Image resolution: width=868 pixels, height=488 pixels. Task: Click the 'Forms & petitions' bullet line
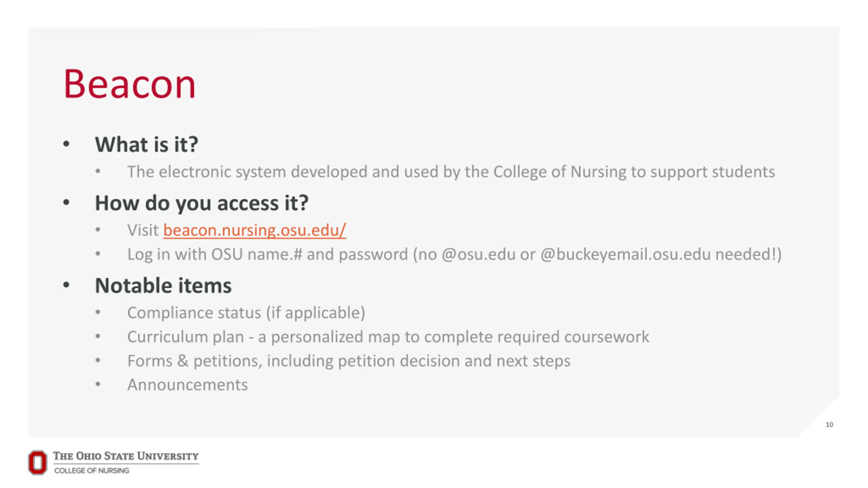pos(349,361)
